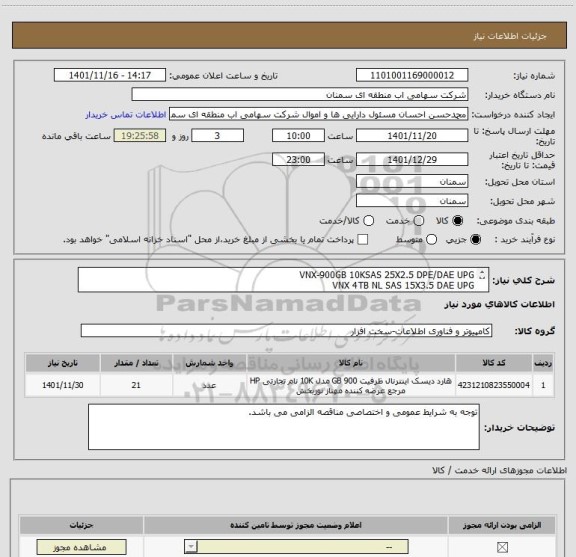Toggle the mandatory license checkbox
Image resolution: width=576 pixels, height=557 pixels.
(502, 547)
